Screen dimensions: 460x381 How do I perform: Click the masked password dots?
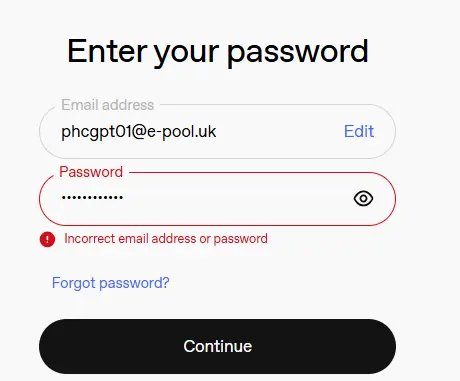point(92,197)
